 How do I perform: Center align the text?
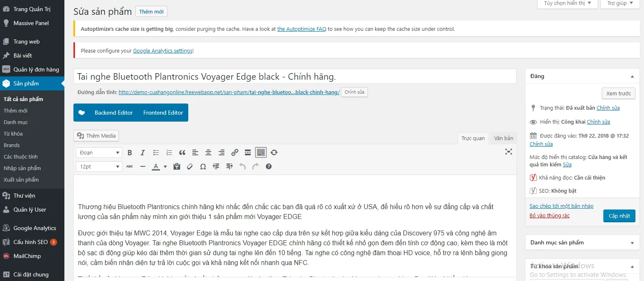click(208, 152)
